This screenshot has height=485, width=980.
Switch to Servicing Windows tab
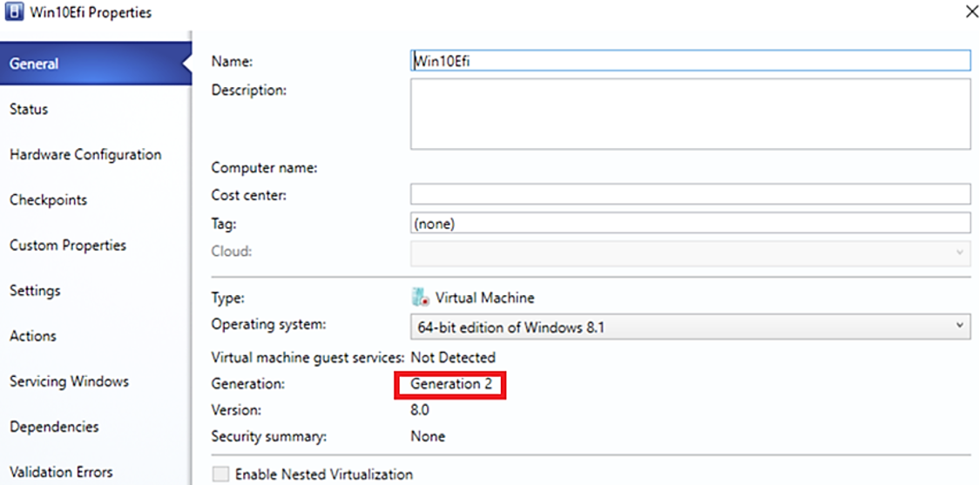(x=69, y=381)
